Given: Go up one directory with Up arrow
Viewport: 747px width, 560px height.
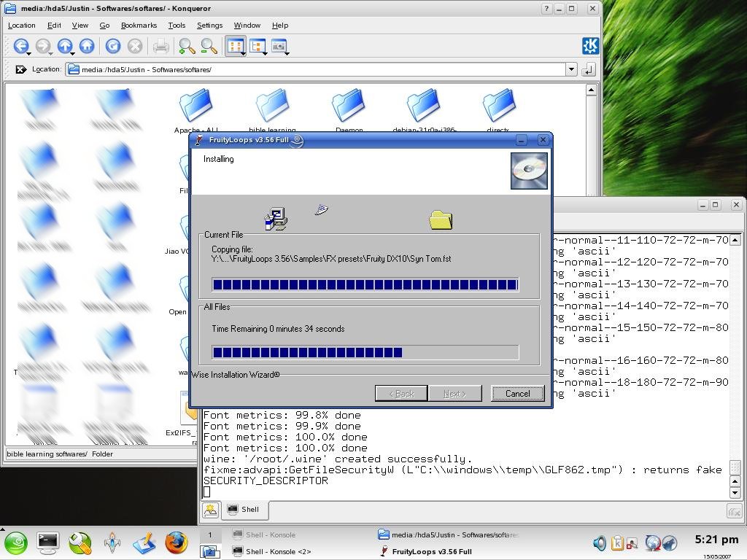Looking at the screenshot, I should [64, 46].
